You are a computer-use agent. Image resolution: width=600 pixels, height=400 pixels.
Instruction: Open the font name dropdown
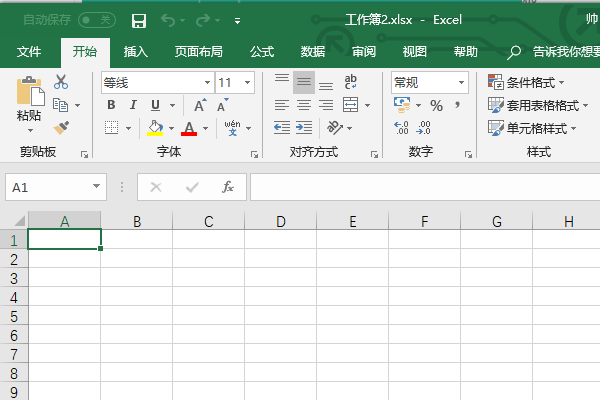point(206,83)
